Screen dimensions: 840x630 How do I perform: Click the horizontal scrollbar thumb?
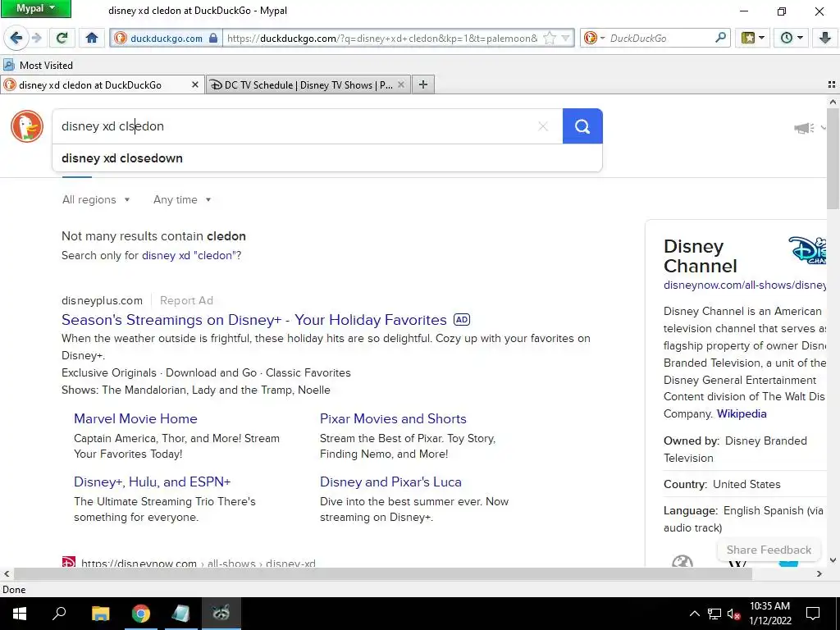pyautogui.click(x=382, y=573)
